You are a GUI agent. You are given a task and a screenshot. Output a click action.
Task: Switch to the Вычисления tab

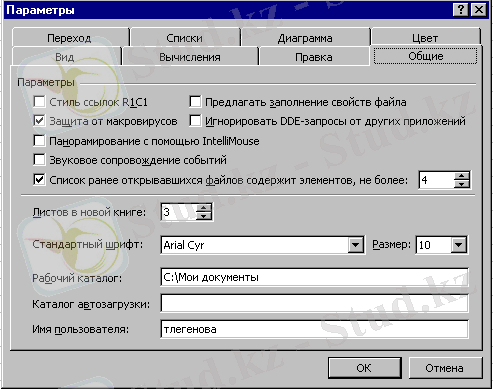tap(190, 57)
